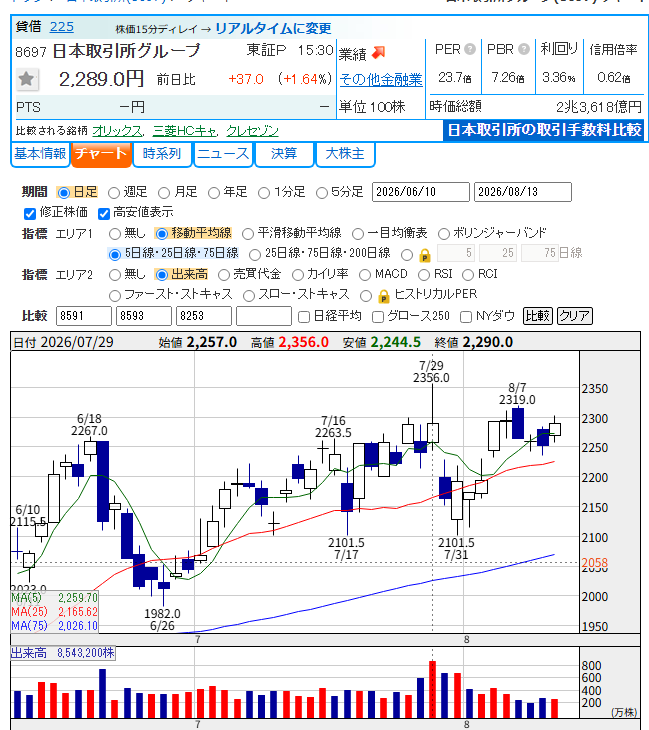
Task: Choose the 年足 period option
Action: [x=214, y=193]
